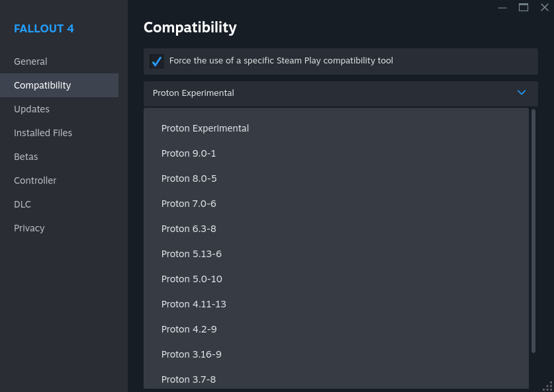Select Proton 5.13-6 version
Image resolution: width=554 pixels, height=392 pixels.
(191, 254)
